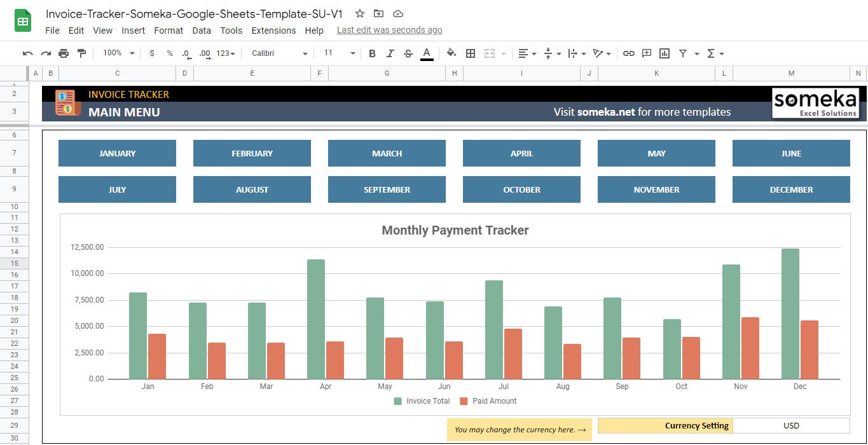Go to the JANUARY sheet
868x445 pixels.
click(117, 153)
